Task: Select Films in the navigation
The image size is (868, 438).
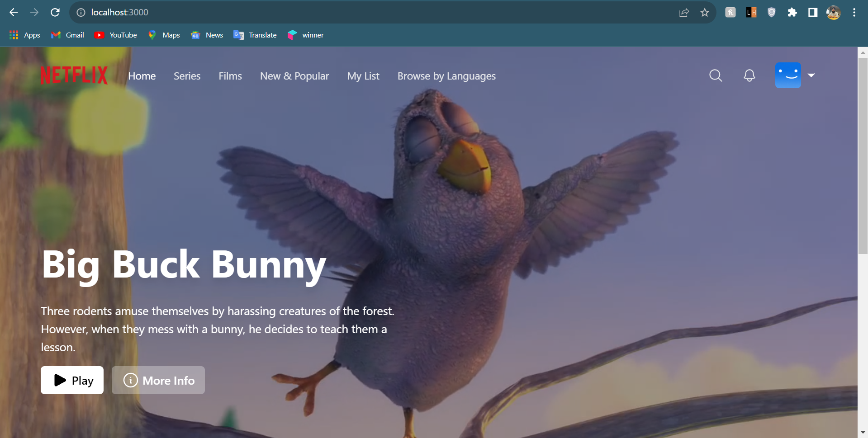Action: click(230, 76)
